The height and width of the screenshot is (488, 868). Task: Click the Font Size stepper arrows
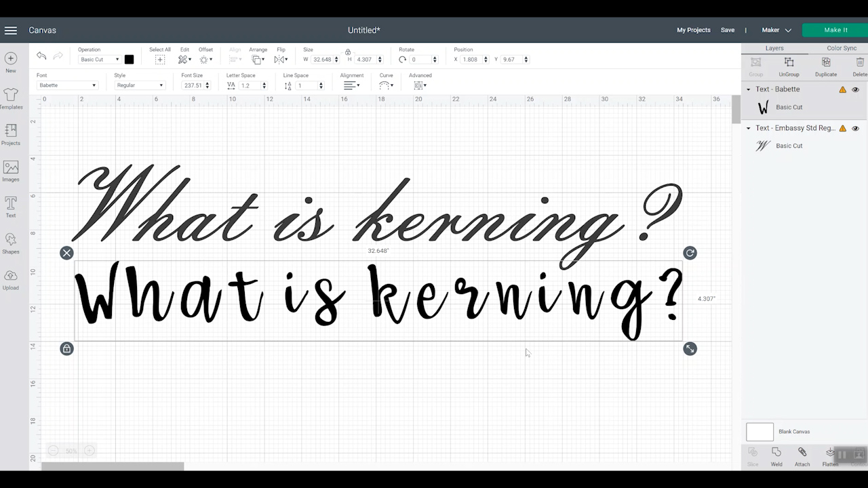point(207,85)
